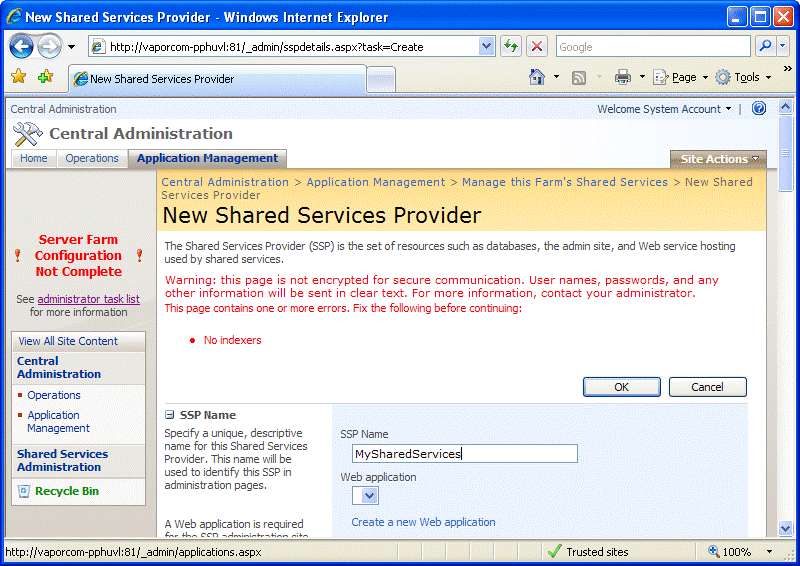Viewport: 800px width, 566px height.
Task: Click the Internet Explorer title bar icon
Action: 14,16
